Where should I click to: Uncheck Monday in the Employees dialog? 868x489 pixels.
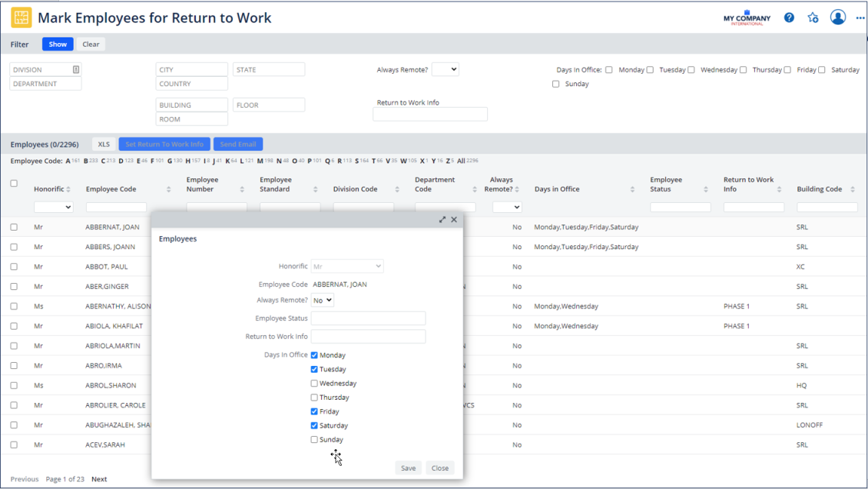pyautogui.click(x=314, y=355)
